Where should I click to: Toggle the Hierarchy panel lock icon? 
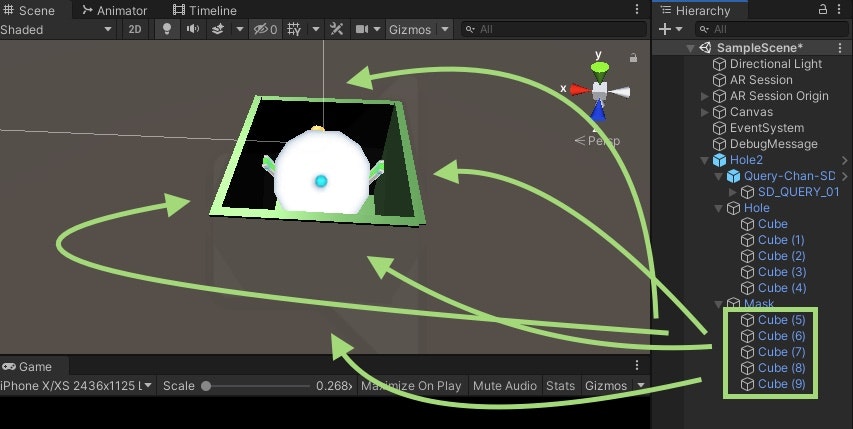823,9
